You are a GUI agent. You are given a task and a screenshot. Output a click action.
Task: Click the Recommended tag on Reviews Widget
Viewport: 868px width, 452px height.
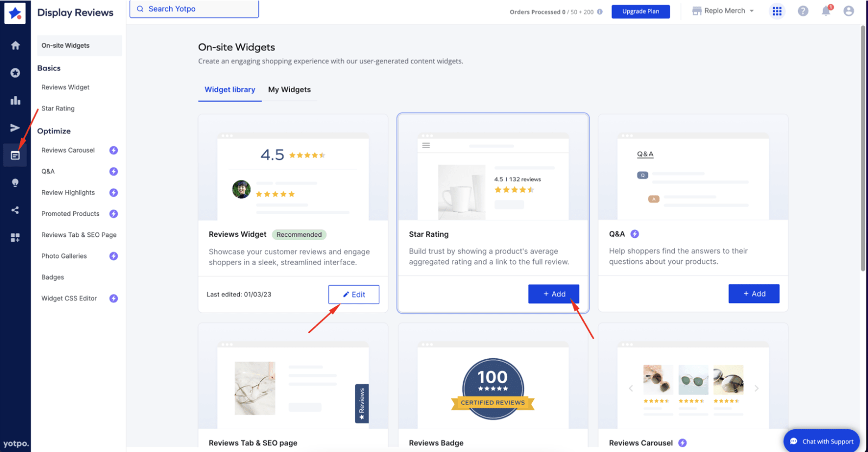click(299, 235)
